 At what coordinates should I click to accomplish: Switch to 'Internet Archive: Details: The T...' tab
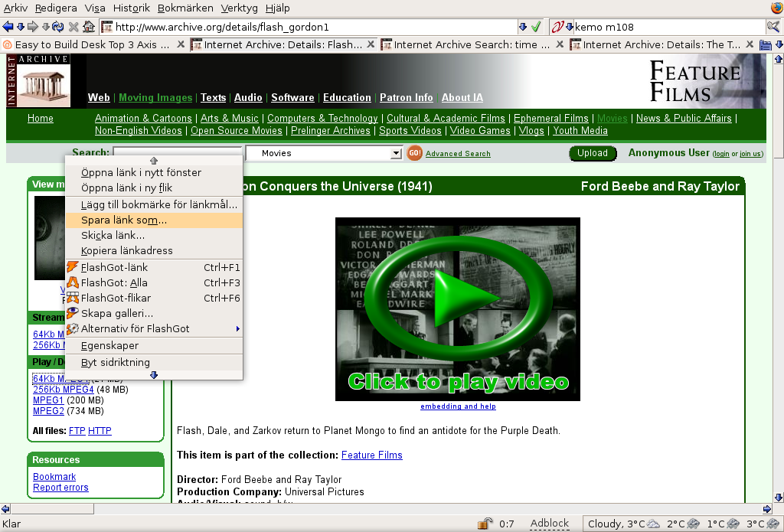(x=655, y=44)
